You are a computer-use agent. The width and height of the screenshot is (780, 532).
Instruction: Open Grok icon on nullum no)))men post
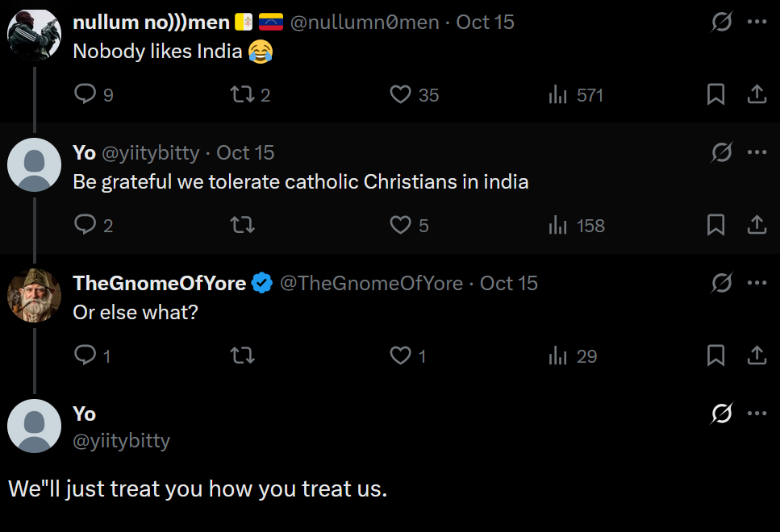tap(721, 22)
